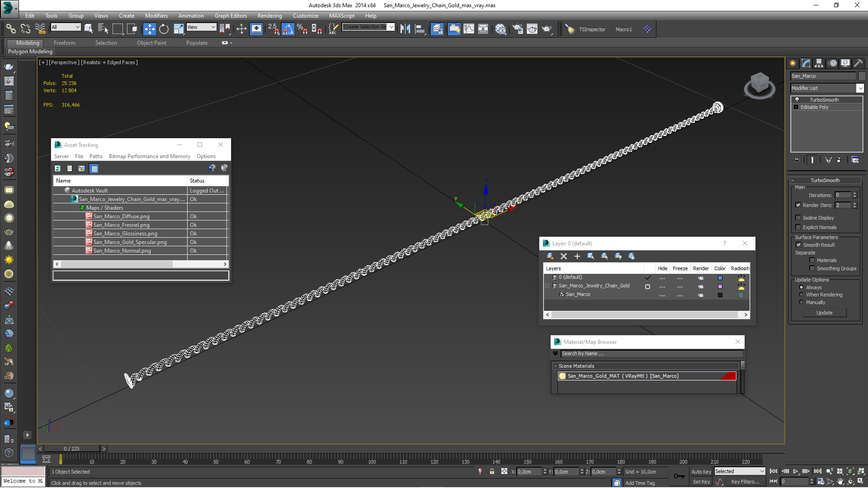
Task: Open Render Setup teapot icon
Action: 518,29
